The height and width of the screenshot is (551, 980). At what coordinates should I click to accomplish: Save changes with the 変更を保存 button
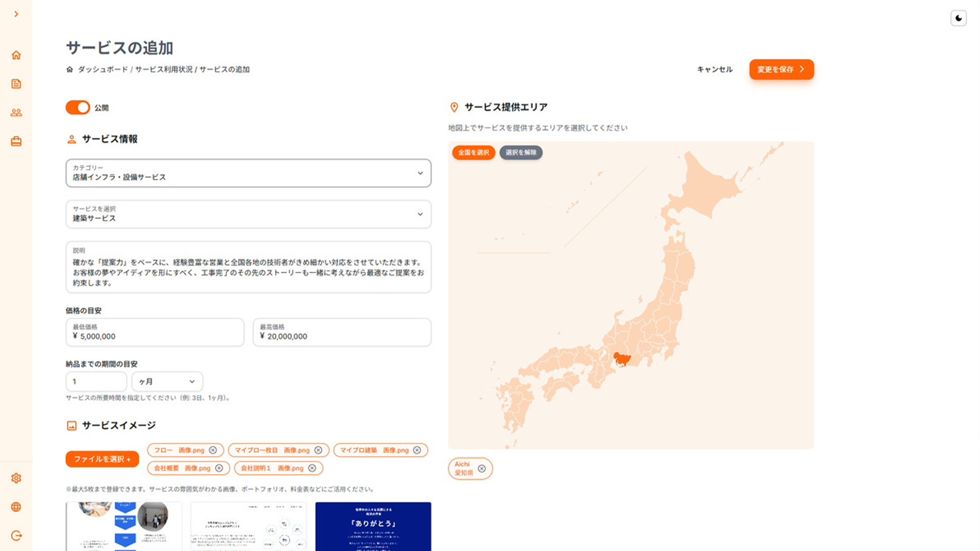(x=781, y=69)
